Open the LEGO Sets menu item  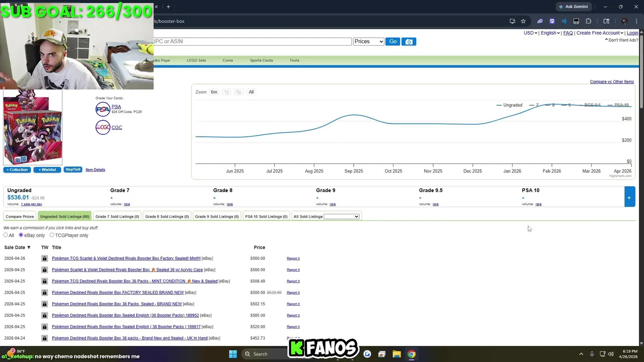coord(196,60)
